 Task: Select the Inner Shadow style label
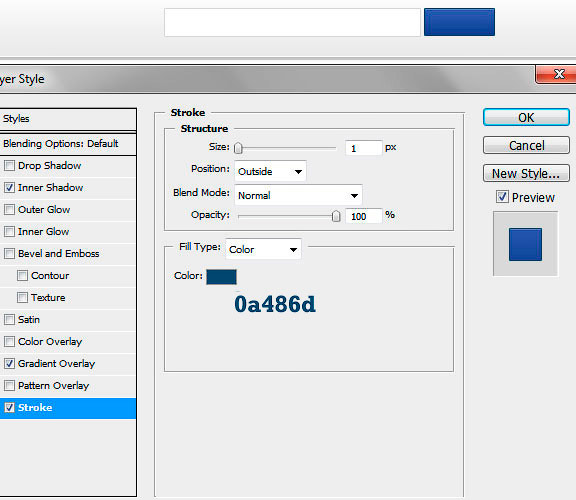point(51,188)
